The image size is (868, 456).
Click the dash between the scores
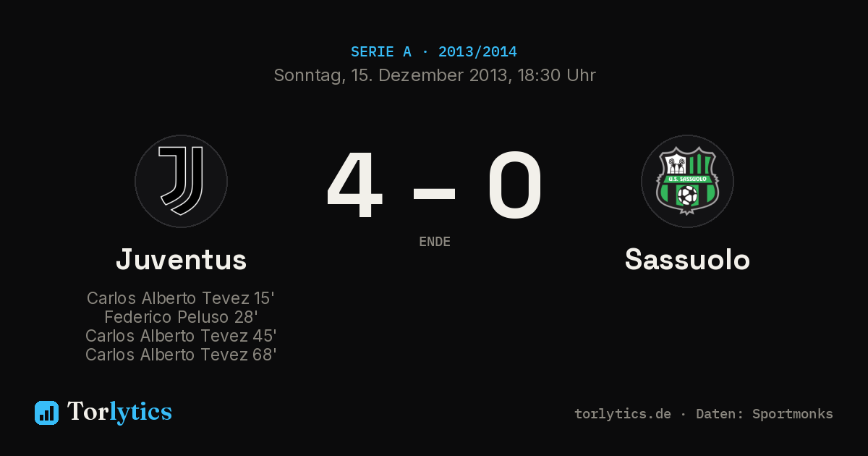[434, 193]
